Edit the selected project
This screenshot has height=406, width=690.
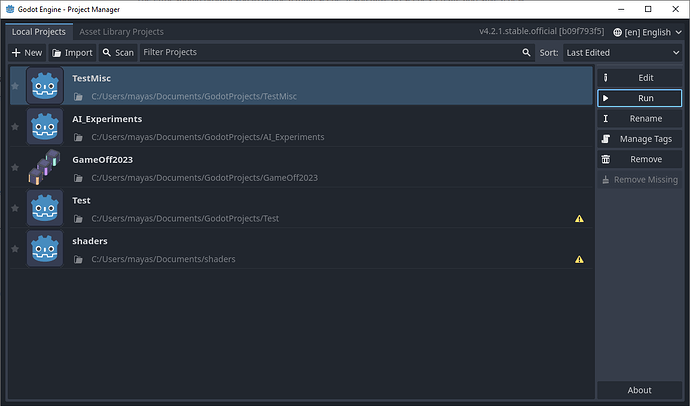[x=639, y=78]
